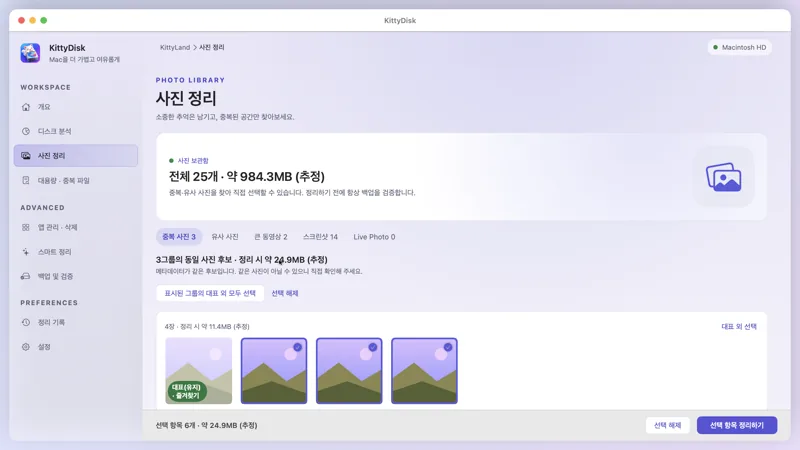Image resolution: width=800 pixels, height=450 pixels.
Task: Select 백업 및 검증 in the sidebar
Action: 76,276
